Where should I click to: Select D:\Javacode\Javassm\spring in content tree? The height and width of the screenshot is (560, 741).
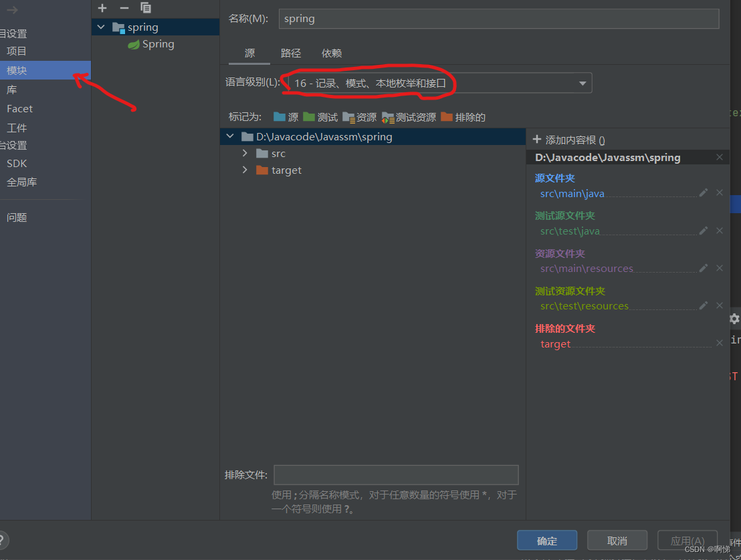click(x=373, y=136)
